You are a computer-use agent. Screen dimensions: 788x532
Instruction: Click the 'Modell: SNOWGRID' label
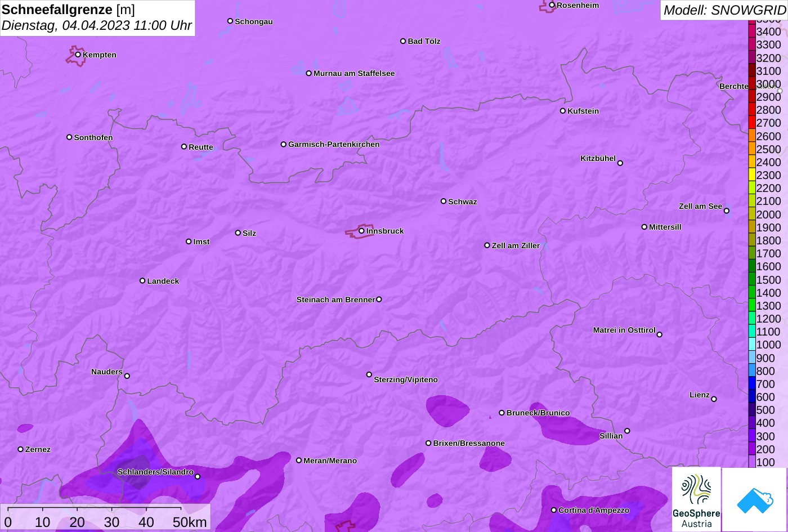(x=724, y=10)
